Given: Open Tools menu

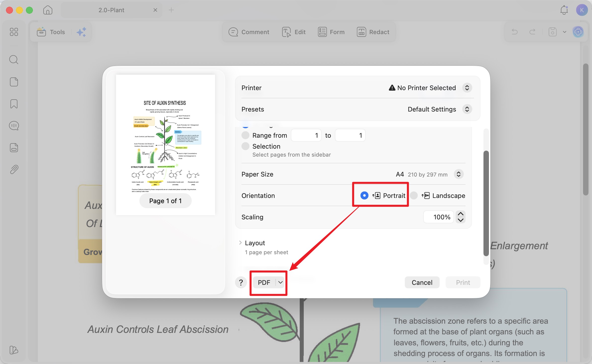Looking at the screenshot, I should tap(51, 32).
